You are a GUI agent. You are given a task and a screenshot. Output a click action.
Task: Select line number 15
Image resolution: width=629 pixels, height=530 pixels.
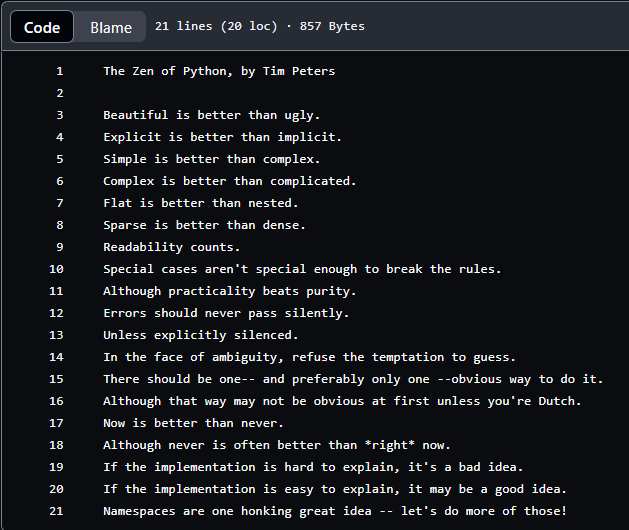pyautogui.click(x=56, y=379)
